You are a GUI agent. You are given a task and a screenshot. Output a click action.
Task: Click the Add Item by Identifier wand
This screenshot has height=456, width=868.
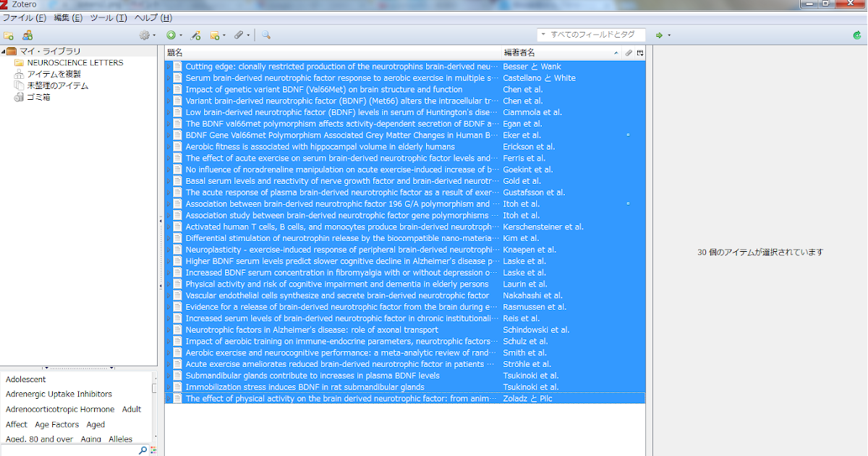tap(195, 35)
